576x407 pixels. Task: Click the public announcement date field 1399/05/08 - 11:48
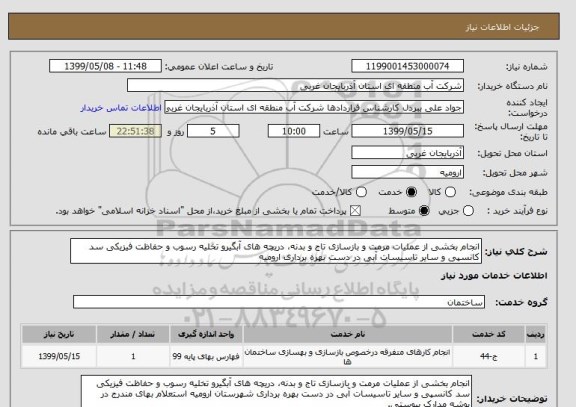coord(105,66)
